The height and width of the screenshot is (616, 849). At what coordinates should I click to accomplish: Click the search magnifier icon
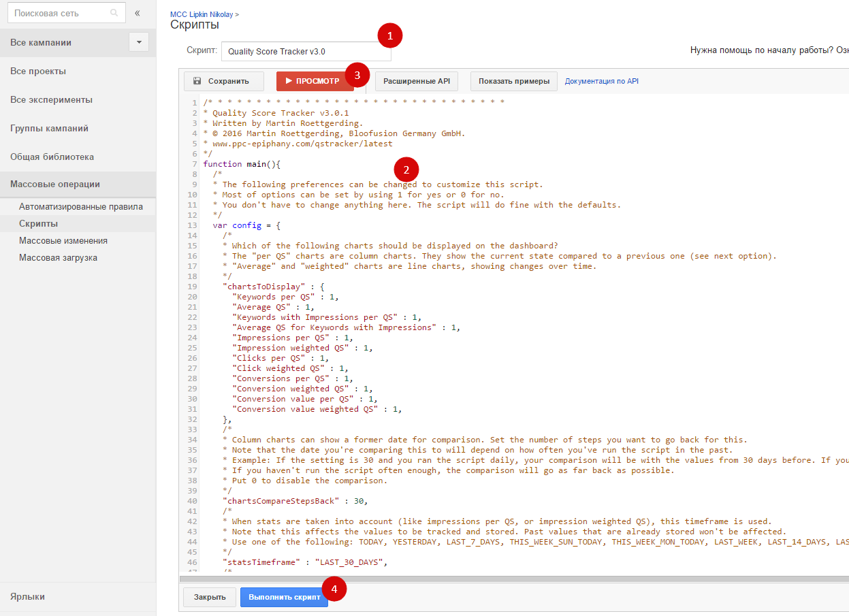pos(114,13)
